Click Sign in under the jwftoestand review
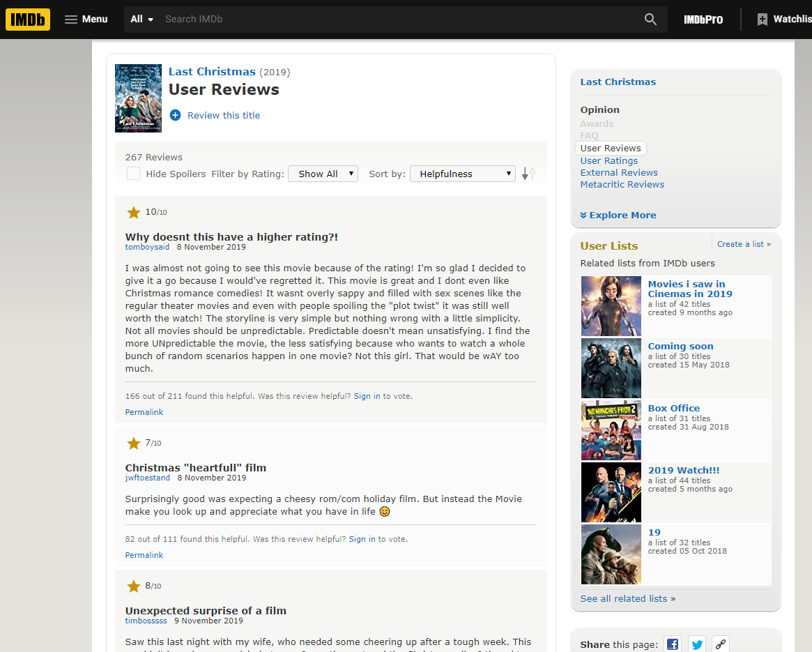812x652 pixels. click(x=362, y=539)
